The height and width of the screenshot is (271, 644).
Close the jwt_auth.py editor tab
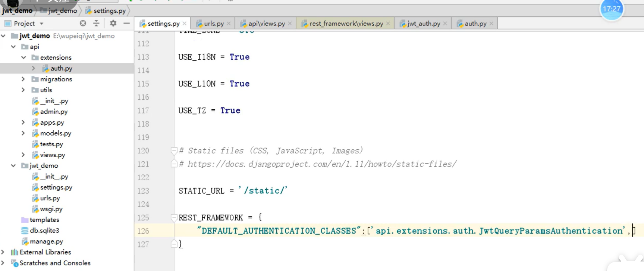445,24
